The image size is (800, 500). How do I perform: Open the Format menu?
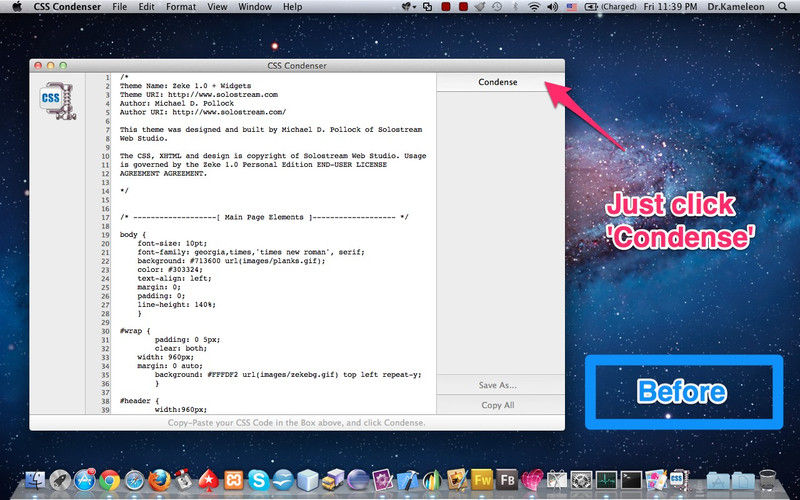(x=181, y=7)
